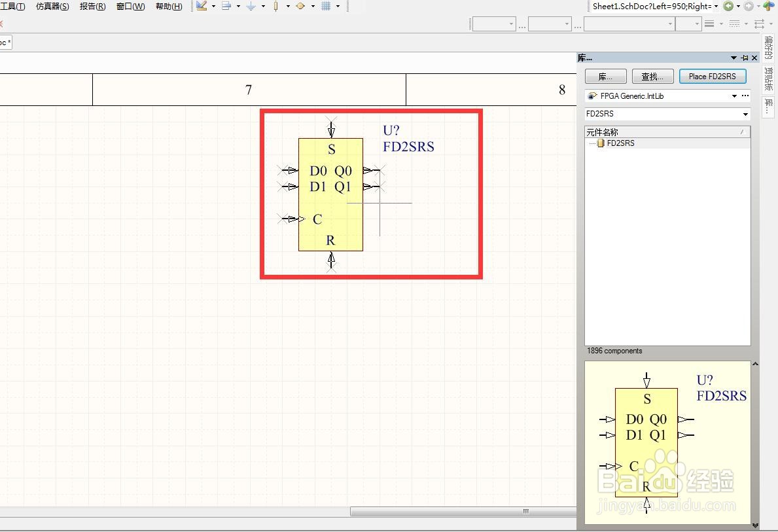Click the Sheet1.SchDoc address field
Image resolution: width=778 pixels, height=532 pixels.
click(652, 6)
